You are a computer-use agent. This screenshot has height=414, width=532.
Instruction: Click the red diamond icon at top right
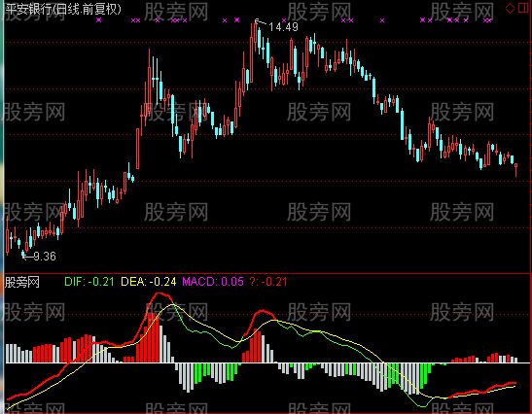point(510,8)
